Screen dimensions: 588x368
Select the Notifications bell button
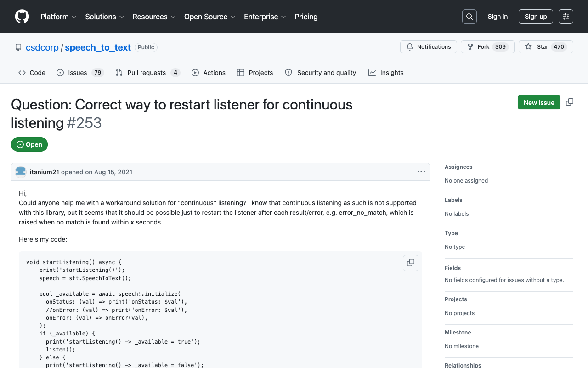(x=429, y=47)
